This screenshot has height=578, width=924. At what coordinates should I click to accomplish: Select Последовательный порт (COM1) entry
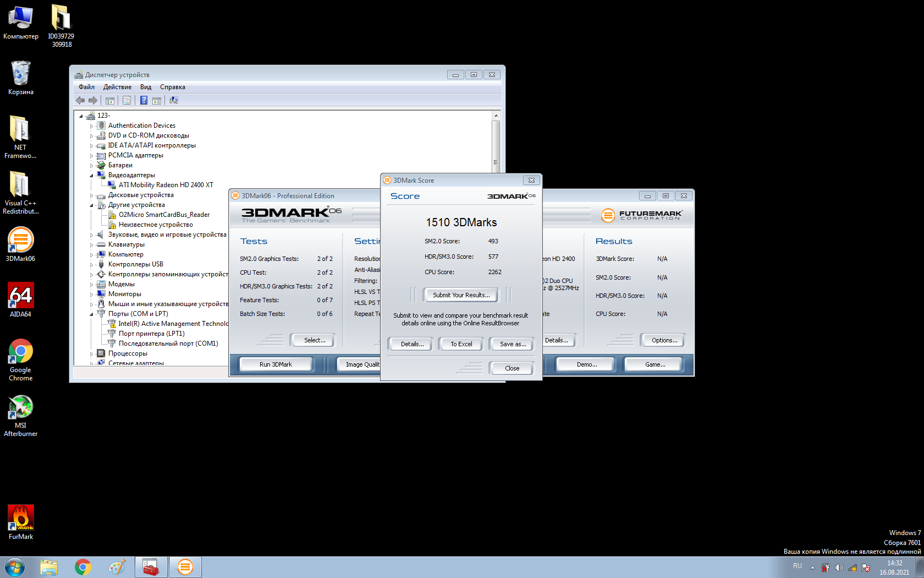[x=168, y=343]
